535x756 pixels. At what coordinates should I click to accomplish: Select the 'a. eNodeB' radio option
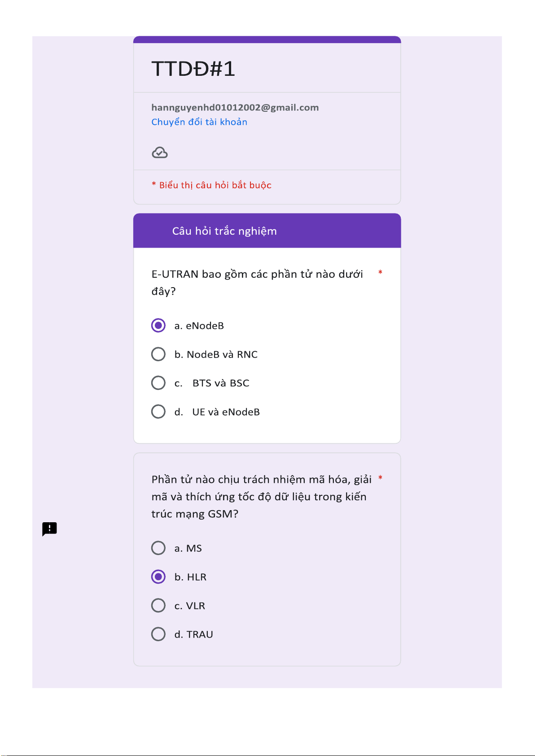(x=158, y=325)
